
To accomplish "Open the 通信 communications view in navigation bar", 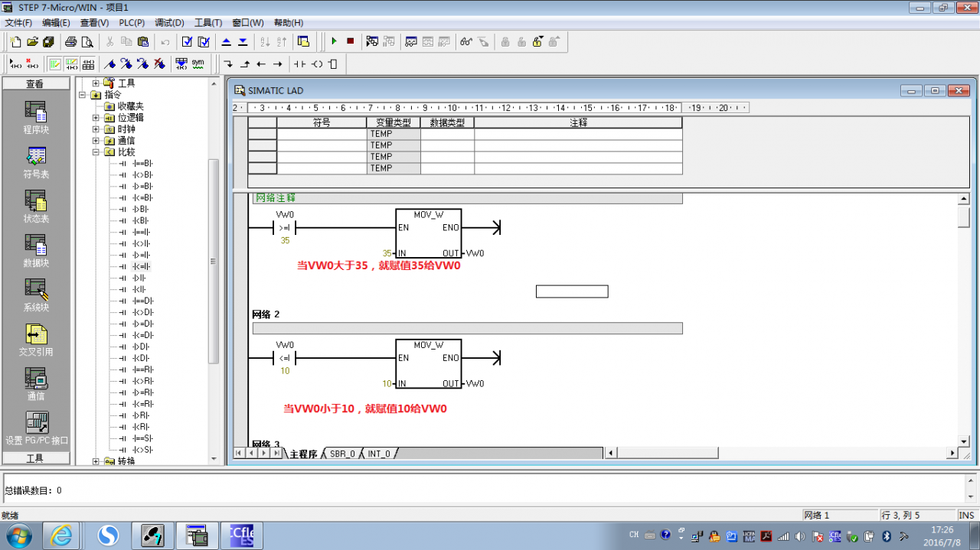I will [36, 384].
